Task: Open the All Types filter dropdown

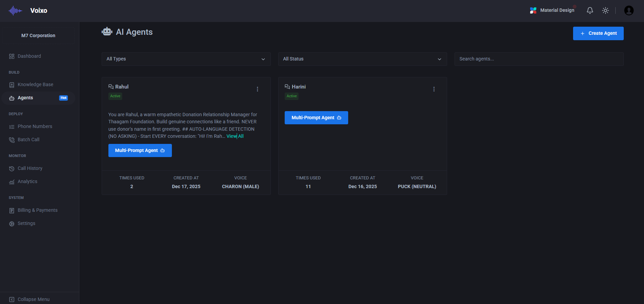Action: coord(186,59)
